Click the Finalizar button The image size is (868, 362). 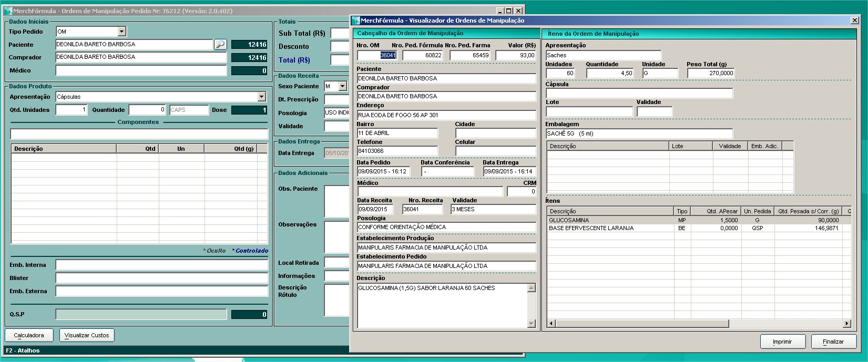pos(833,342)
